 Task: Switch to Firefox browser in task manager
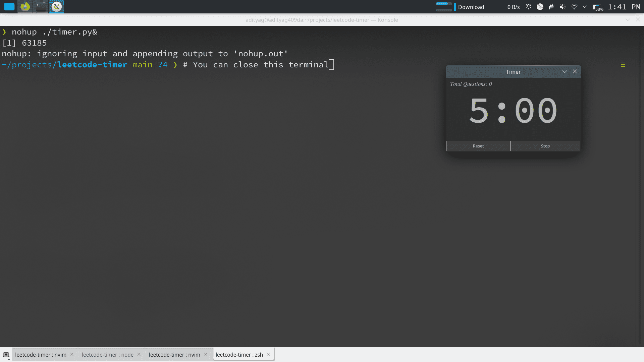[x=25, y=7]
